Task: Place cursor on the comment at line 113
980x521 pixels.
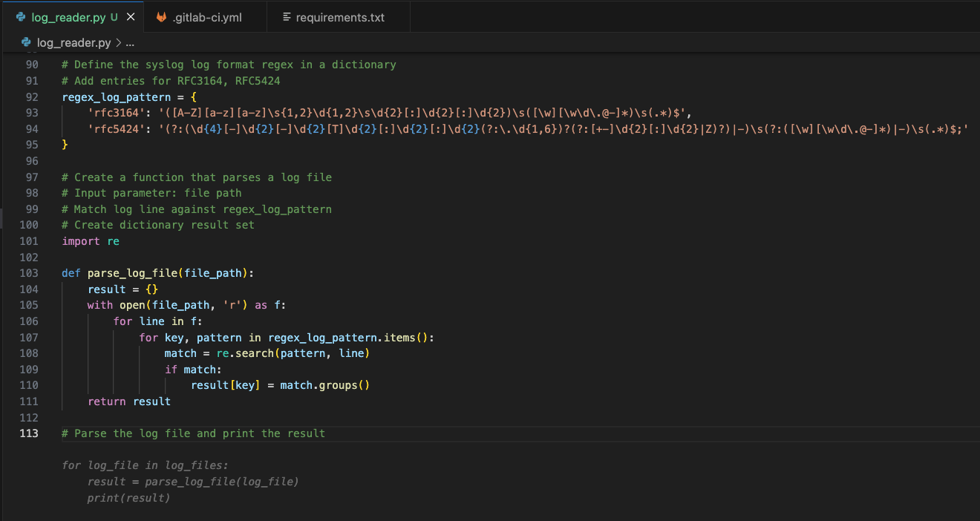Action: pos(193,433)
